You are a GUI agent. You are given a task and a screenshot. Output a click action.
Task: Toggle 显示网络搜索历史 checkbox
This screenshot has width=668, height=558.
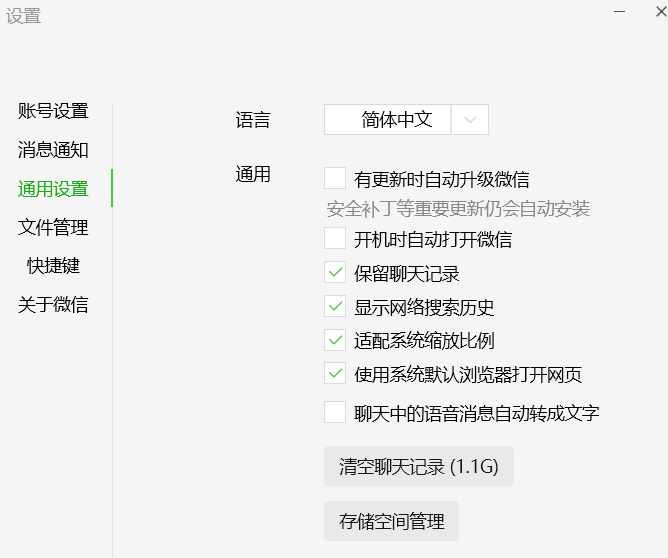pos(335,306)
